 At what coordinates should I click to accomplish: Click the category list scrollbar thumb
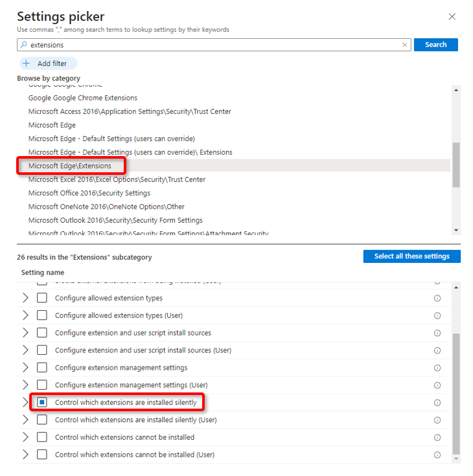456,164
